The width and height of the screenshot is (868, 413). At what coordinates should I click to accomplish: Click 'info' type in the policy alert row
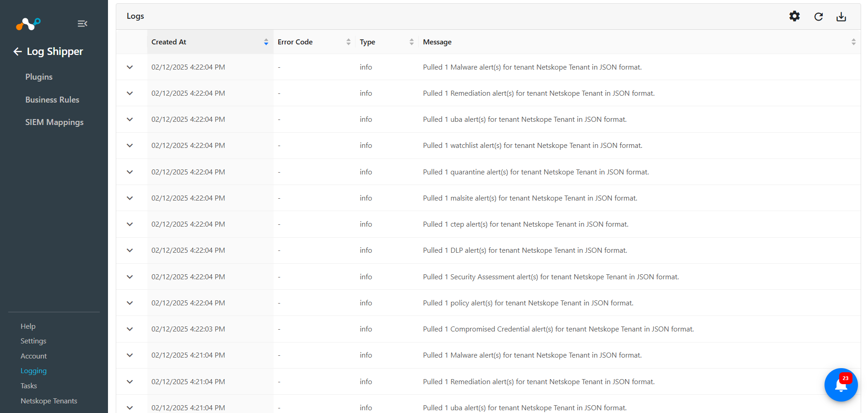pos(366,303)
